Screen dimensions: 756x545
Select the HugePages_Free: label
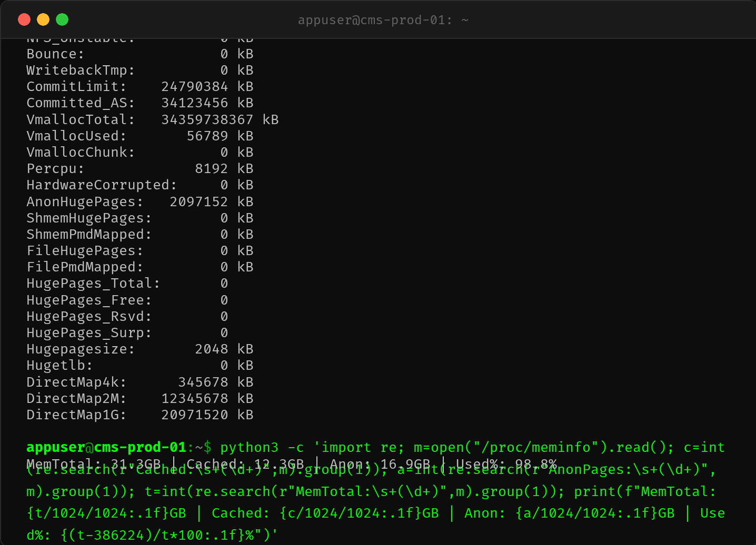pyautogui.click(x=89, y=300)
